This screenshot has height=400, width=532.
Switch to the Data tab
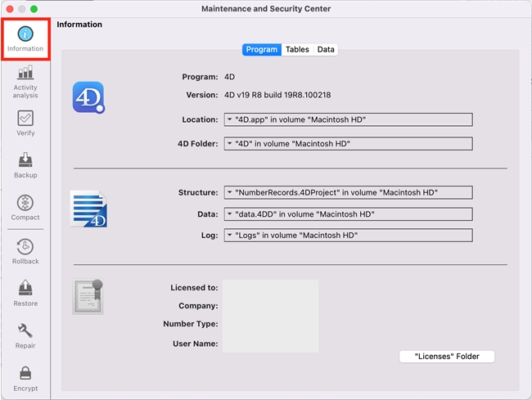point(326,50)
